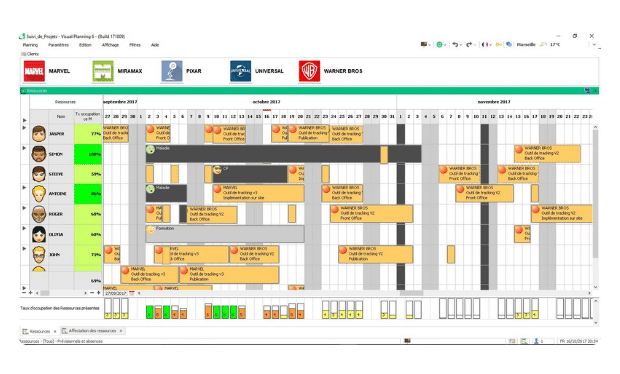Click the Nom column header

point(61,117)
